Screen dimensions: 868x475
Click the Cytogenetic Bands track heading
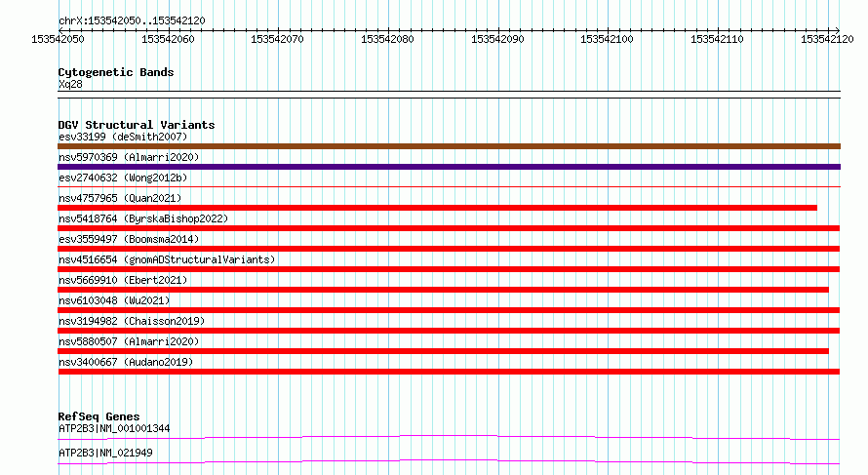click(x=116, y=72)
